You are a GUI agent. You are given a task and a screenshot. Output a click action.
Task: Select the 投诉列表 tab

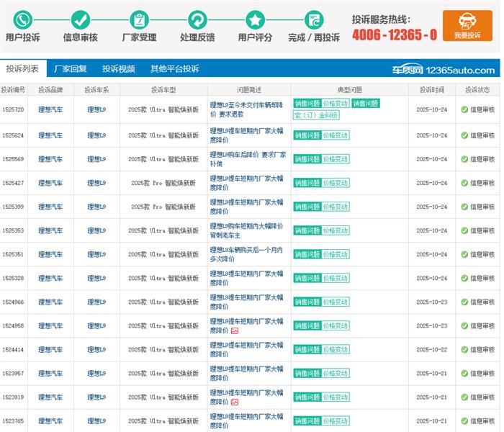coord(22,69)
